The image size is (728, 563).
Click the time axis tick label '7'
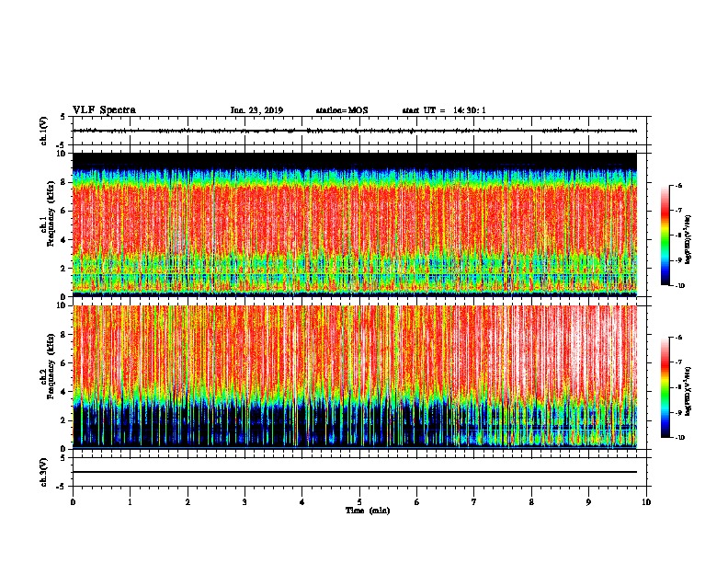click(474, 501)
